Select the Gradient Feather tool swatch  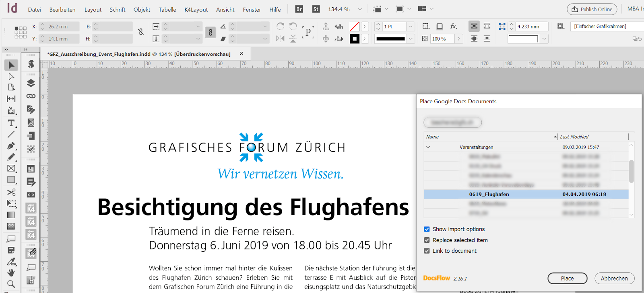pyautogui.click(x=11, y=226)
